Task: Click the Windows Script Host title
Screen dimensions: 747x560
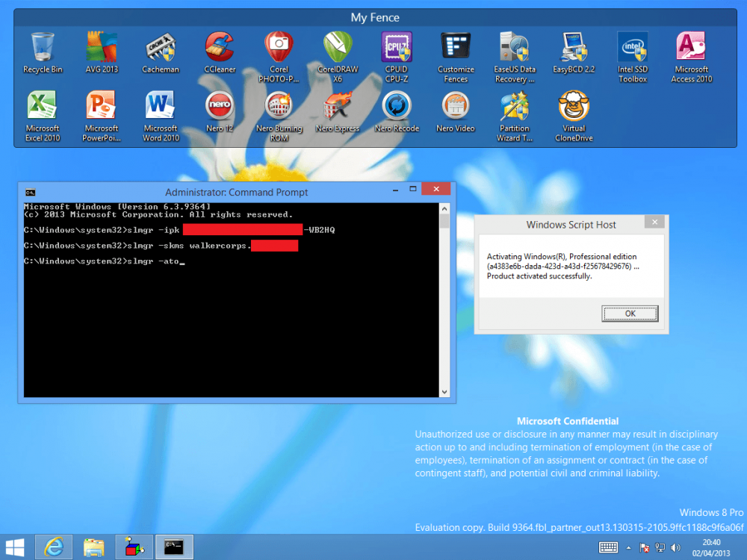Action: (x=571, y=225)
